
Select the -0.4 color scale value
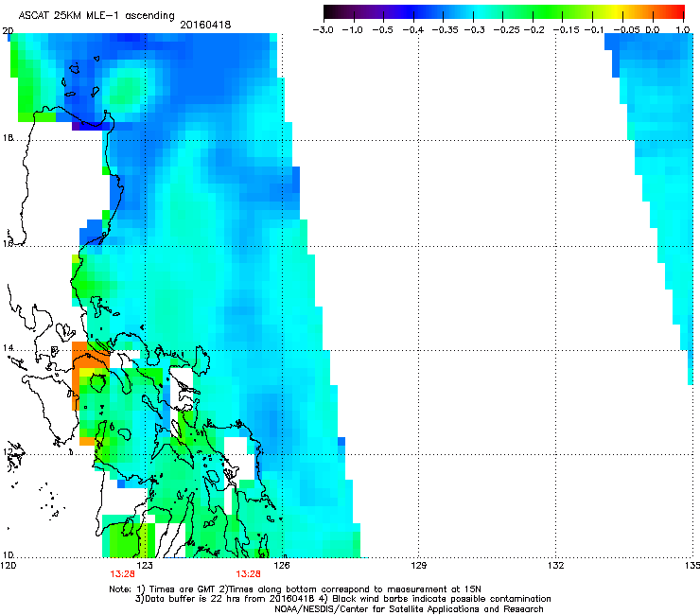click(413, 30)
